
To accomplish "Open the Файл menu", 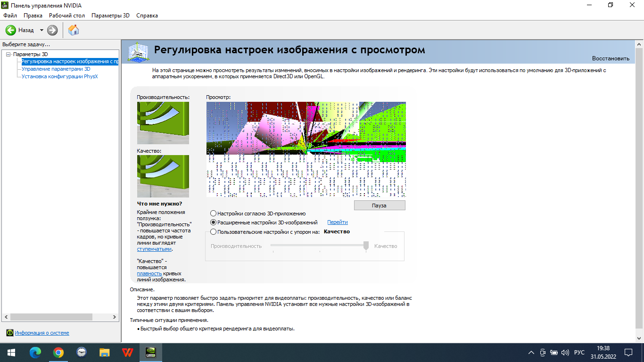I will click(10, 16).
